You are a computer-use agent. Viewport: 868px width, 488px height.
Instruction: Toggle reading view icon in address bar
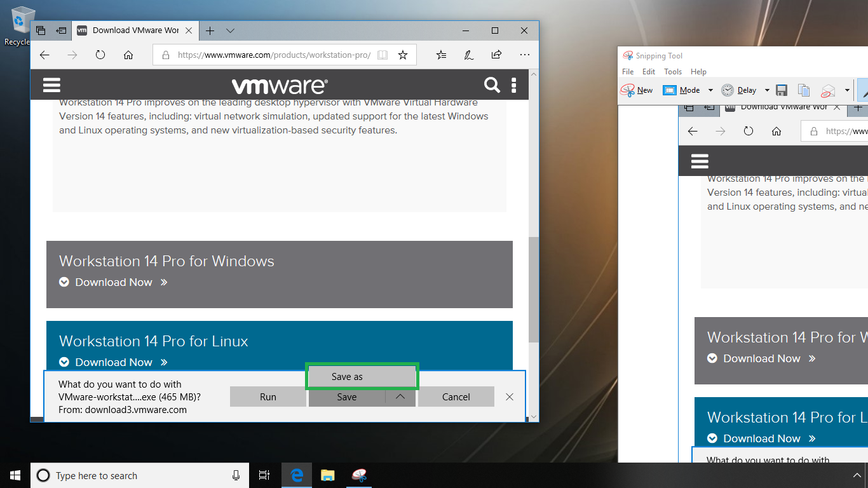coord(383,55)
